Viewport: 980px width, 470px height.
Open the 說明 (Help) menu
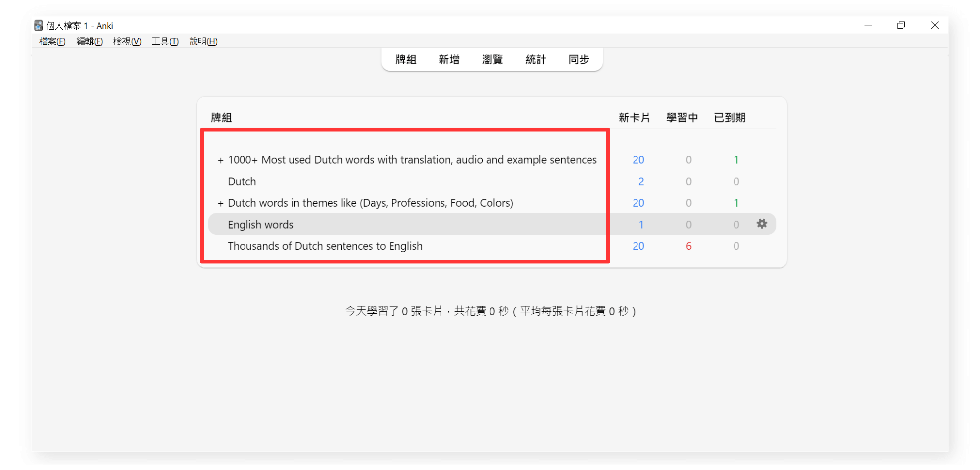[203, 41]
